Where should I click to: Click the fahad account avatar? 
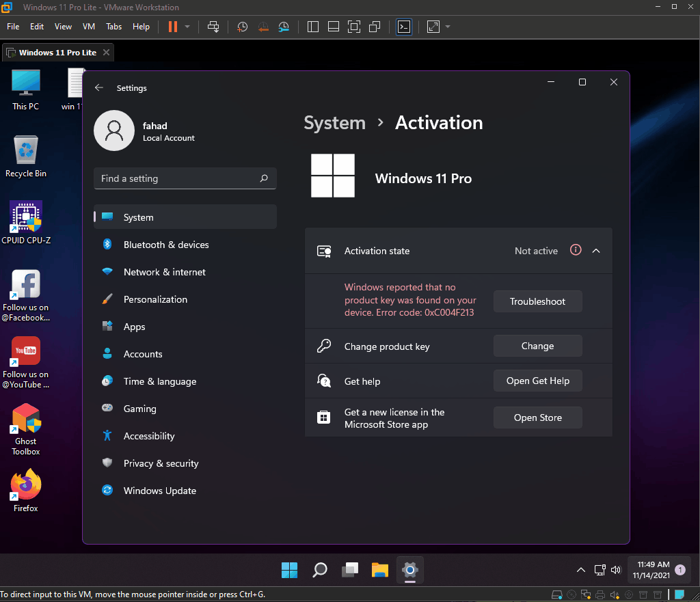(x=114, y=131)
